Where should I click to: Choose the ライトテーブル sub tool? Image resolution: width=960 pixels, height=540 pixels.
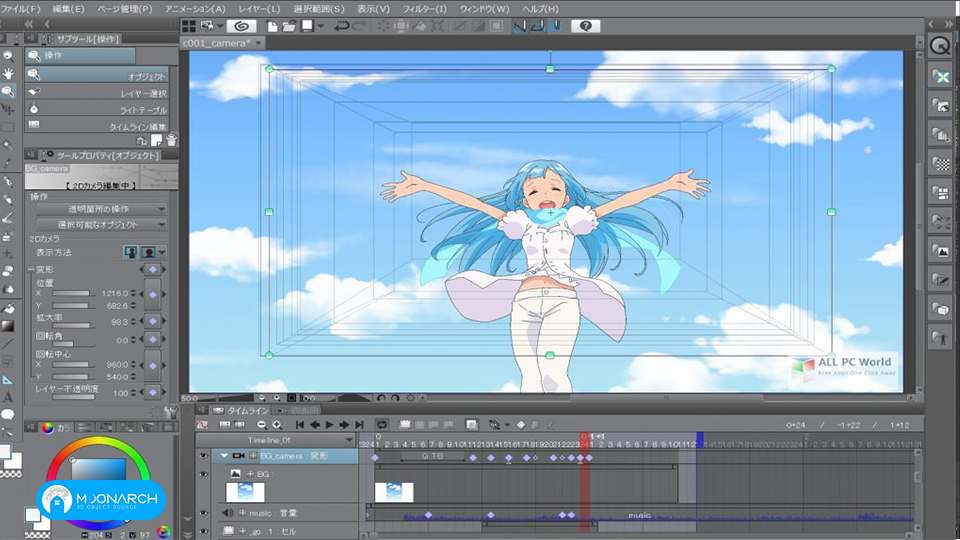[96, 109]
